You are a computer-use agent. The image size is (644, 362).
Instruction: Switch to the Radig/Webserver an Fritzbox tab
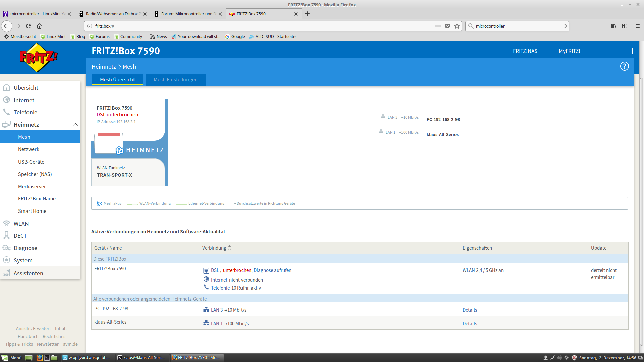click(113, 14)
